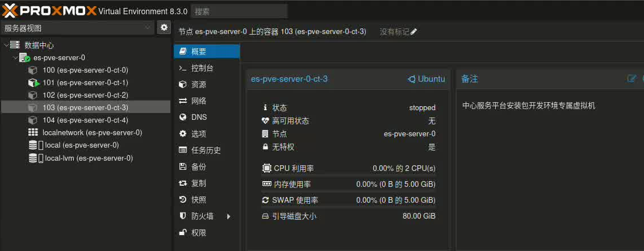The image size is (644, 251).
Task: Collapse the es-pve-server-0 node arrow
Action: click(x=15, y=58)
